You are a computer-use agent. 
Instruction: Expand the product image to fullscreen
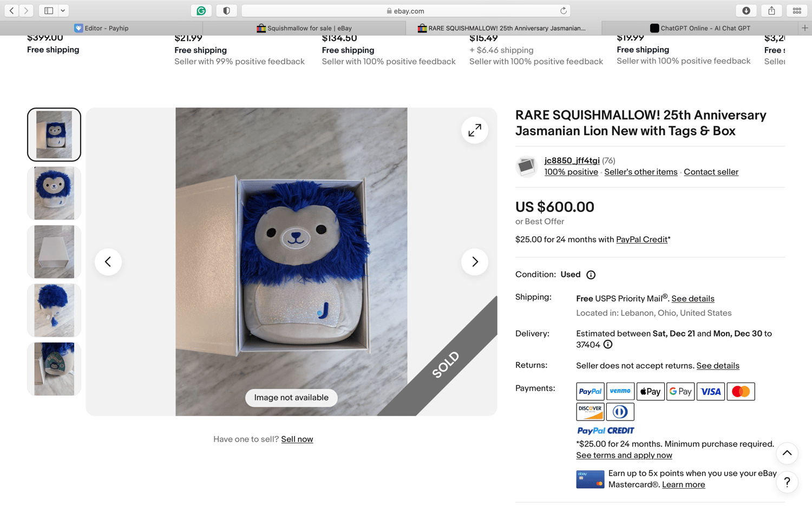click(475, 130)
